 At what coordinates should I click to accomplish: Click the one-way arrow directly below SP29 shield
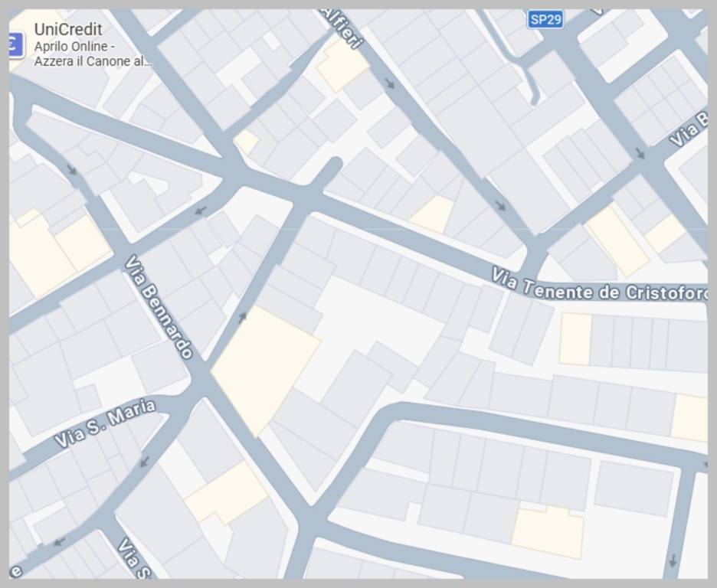tap(640, 154)
